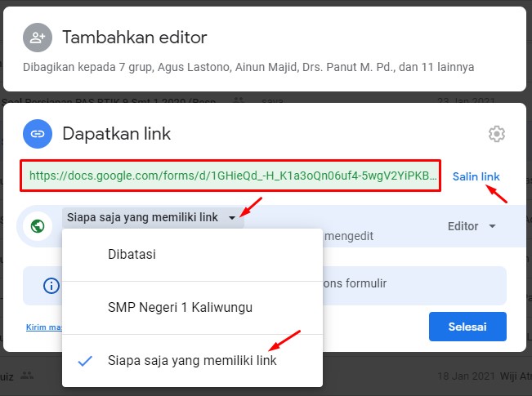Click the Dapatkan link heading
Viewport: 532px width, 396px height.
(x=116, y=134)
